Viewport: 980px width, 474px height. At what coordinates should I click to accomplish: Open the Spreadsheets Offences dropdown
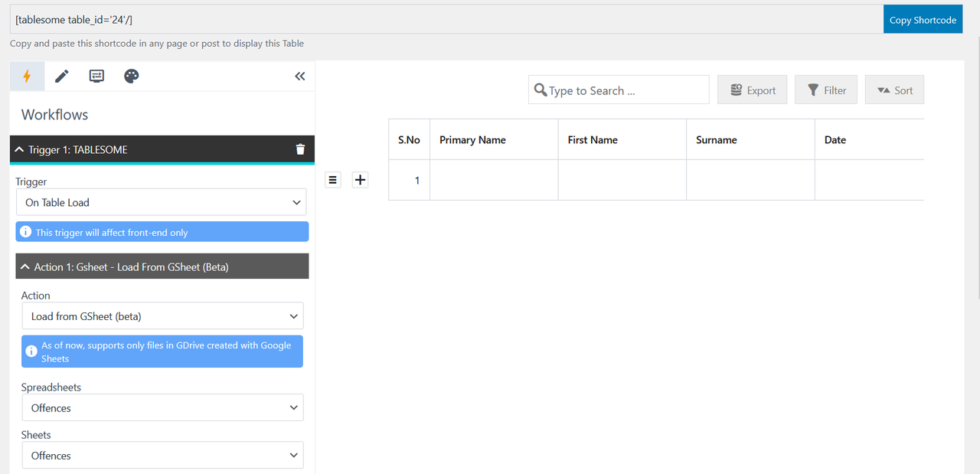click(x=162, y=407)
